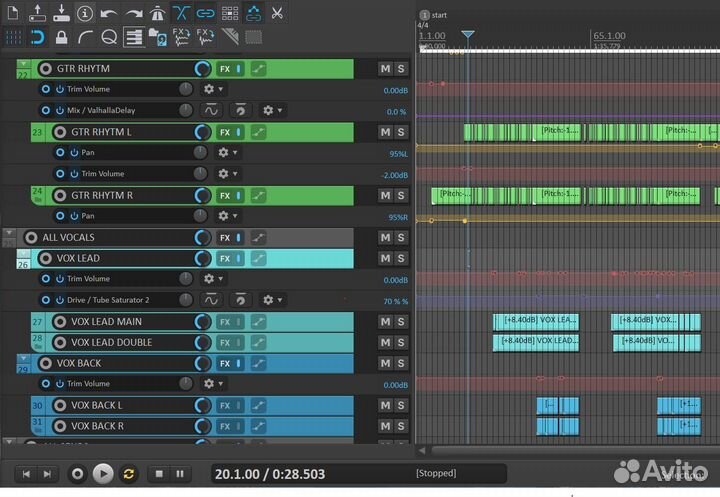This screenshot has height=497, width=720.
Task: Collapse the ALL VOCALS folder
Action: coord(10,233)
